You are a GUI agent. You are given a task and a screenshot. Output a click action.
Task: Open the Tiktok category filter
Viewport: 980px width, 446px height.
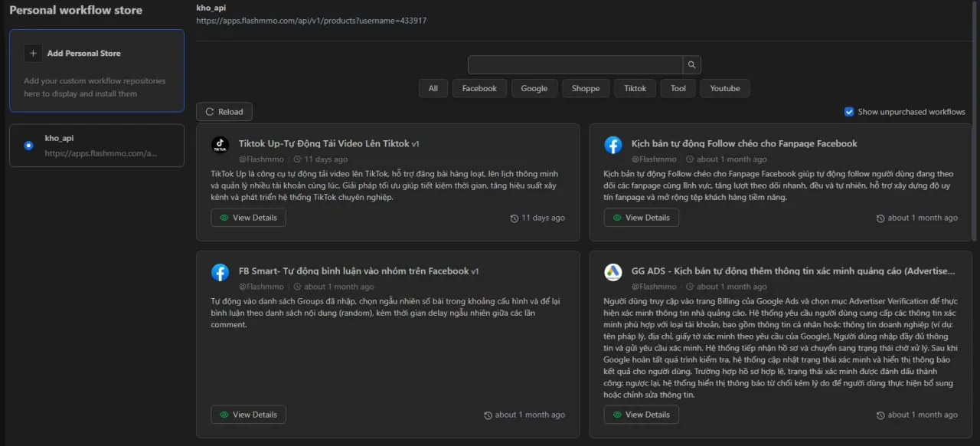tap(635, 87)
